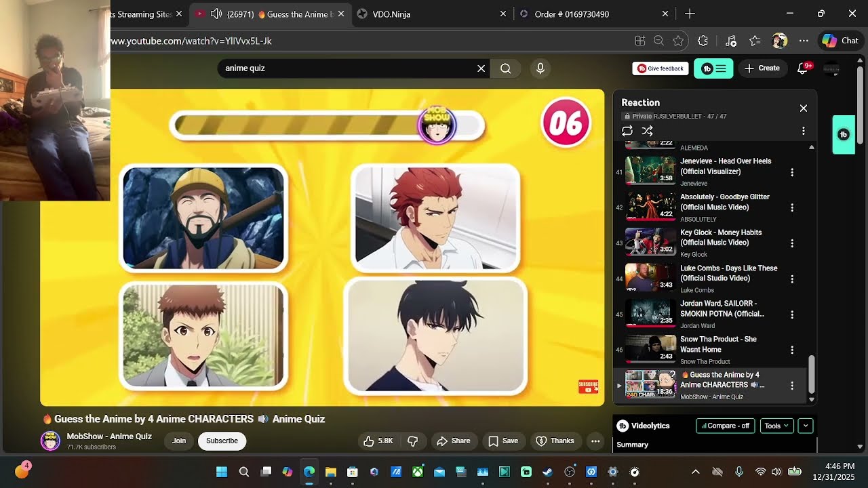This screenshot has width=868, height=488.
Task: Open File Explorer from taskbar
Action: point(331,472)
